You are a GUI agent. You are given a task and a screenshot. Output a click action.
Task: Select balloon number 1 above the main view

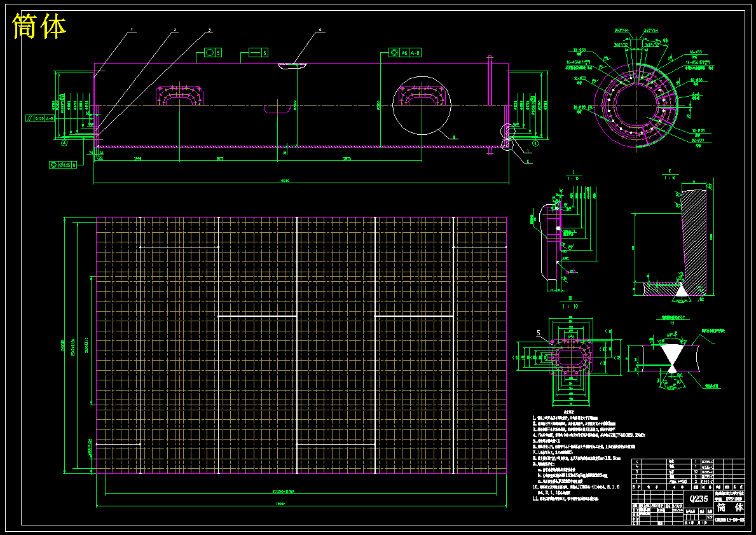(131, 30)
